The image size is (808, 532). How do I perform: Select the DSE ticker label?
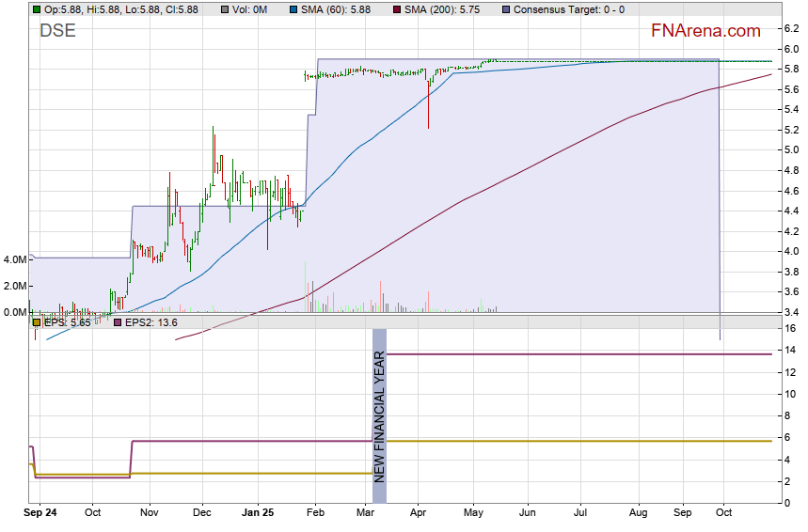point(57,31)
